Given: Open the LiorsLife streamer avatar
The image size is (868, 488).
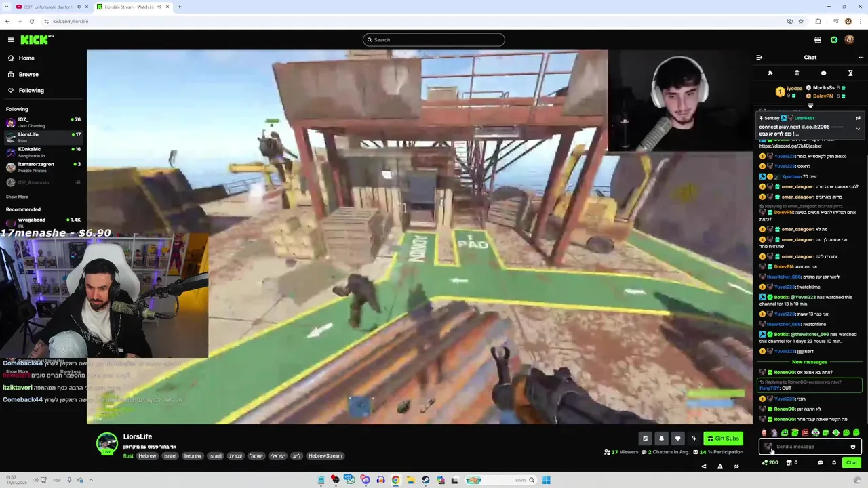Looking at the screenshot, I should point(106,443).
